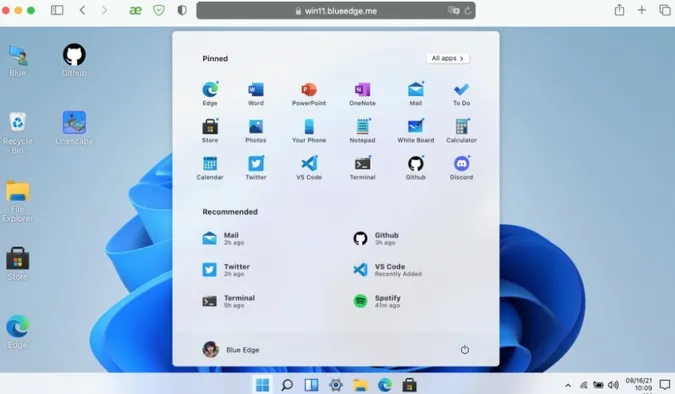Open the Blue Edge user profile
The width and height of the screenshot is (675, 394).
coord(231,350)
